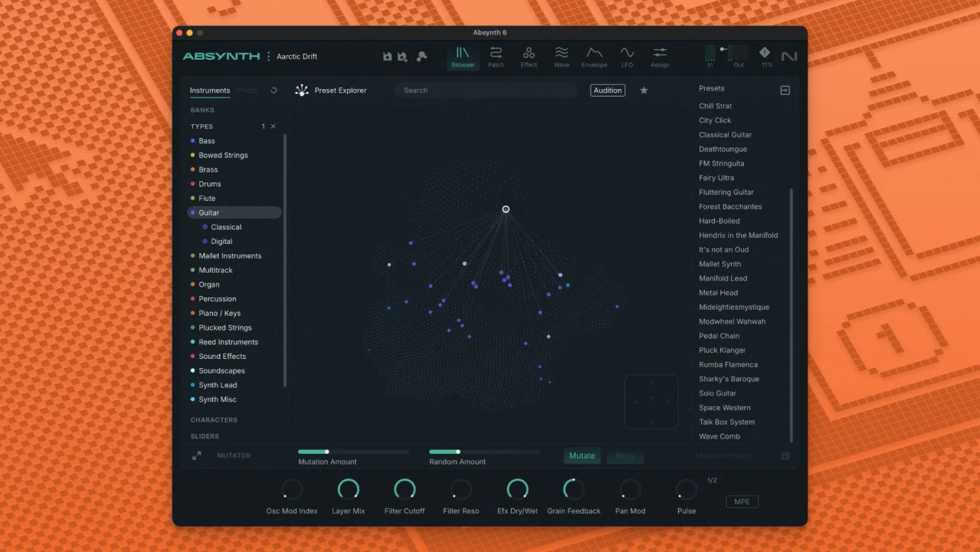This screenshot has height=552, width=980.
Task: Load the Fluttering Guitar preset
Action: pyautogui.click(x=726, y=192)
